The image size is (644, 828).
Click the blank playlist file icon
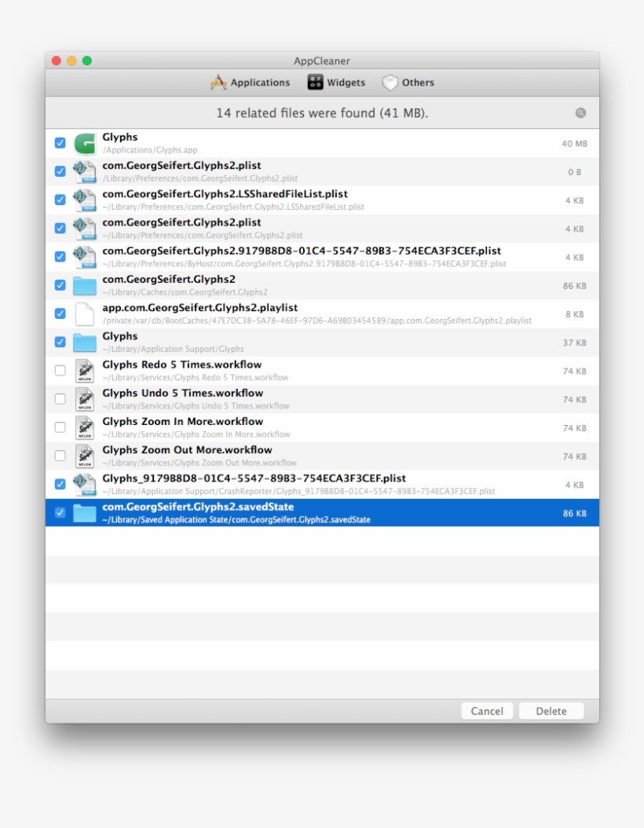click(84, 314)
